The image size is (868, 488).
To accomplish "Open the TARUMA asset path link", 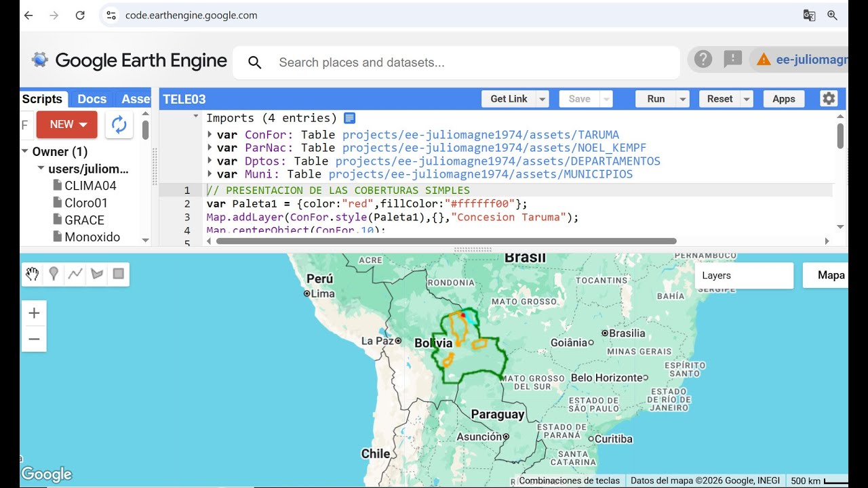I will point(481,135).
